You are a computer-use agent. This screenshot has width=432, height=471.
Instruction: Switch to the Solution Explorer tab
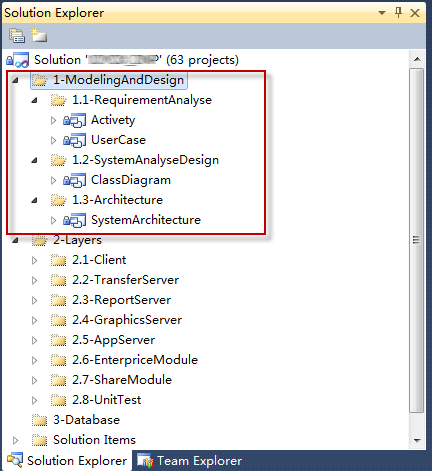click(x=67, y=461)
